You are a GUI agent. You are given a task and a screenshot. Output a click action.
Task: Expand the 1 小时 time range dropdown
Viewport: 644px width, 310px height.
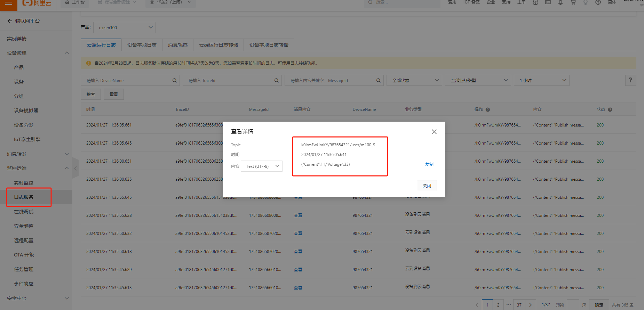(x=541, y=80)
